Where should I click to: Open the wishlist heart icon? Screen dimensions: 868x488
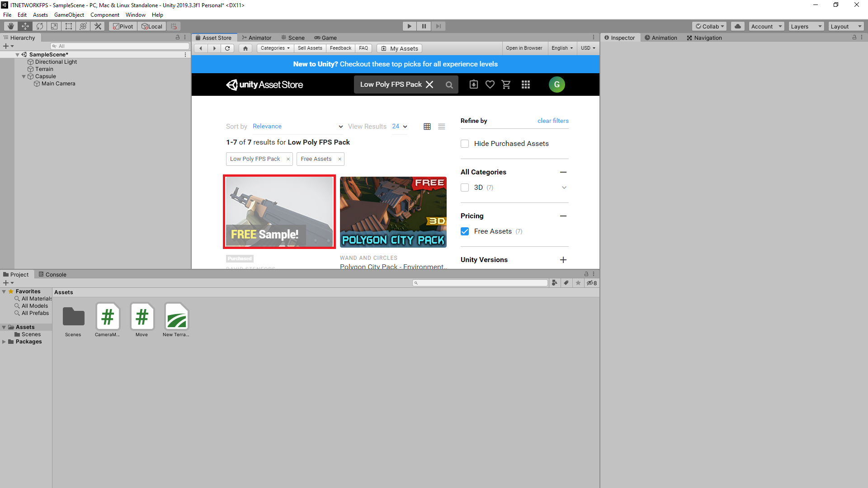point(490,84)
